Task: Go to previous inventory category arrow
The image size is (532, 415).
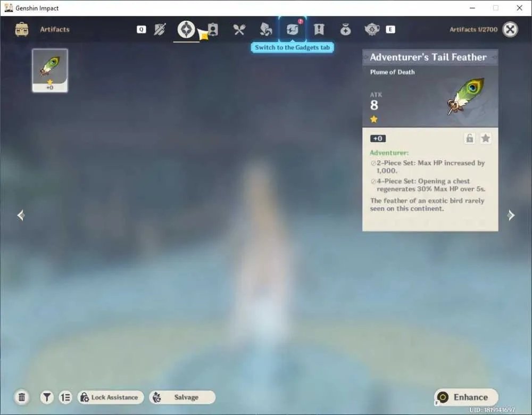Action: [21, 215]
